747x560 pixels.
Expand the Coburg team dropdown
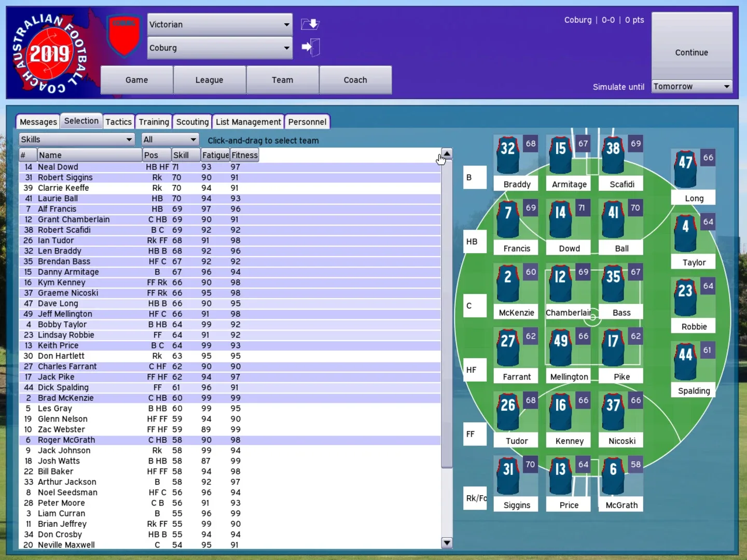(220, 48)
